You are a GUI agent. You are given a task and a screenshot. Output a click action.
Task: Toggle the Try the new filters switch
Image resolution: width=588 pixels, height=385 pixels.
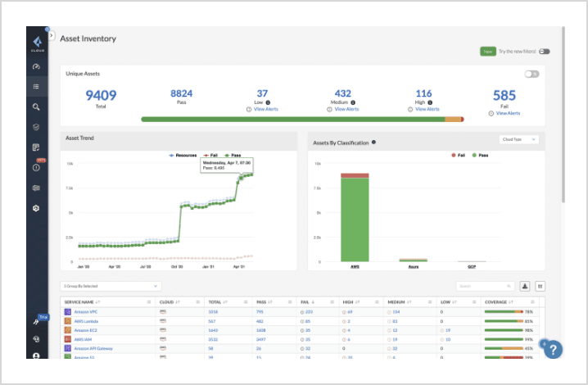544,52
